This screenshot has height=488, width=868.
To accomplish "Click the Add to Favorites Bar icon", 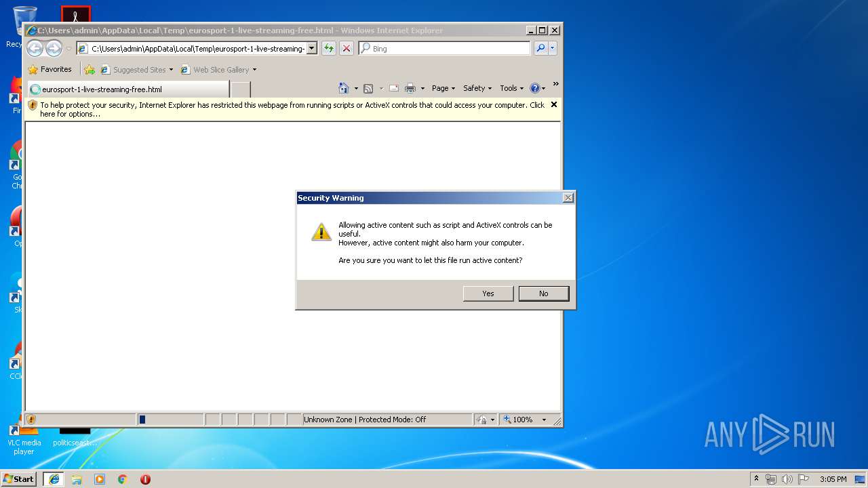I will click(x=90, y=69).
